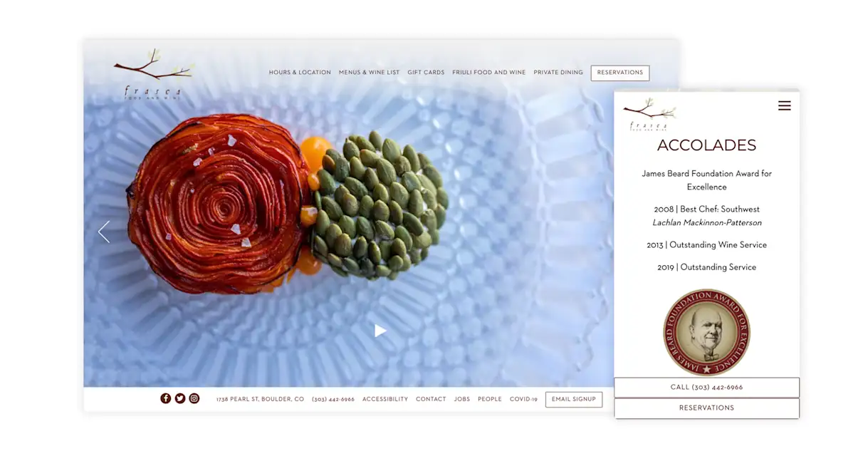This screenshot has width=868, height=451.
Task: Click the Email Signup button
Action: [574, 399]
